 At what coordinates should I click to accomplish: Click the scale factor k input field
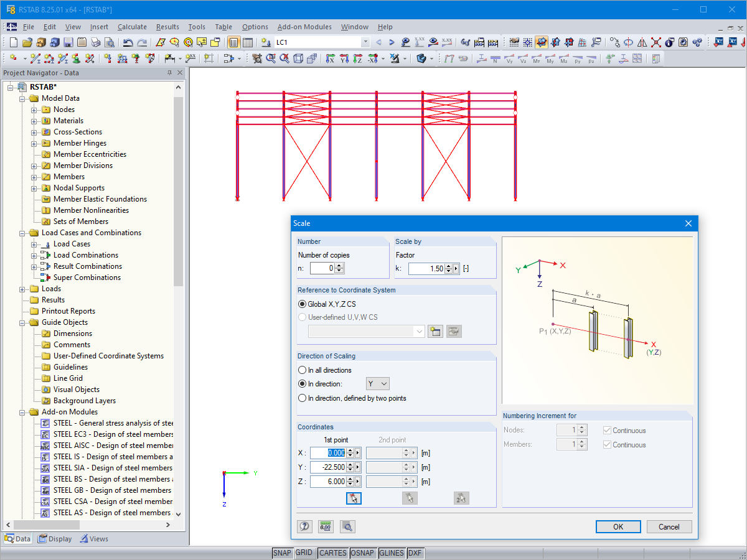click(427, 269)
